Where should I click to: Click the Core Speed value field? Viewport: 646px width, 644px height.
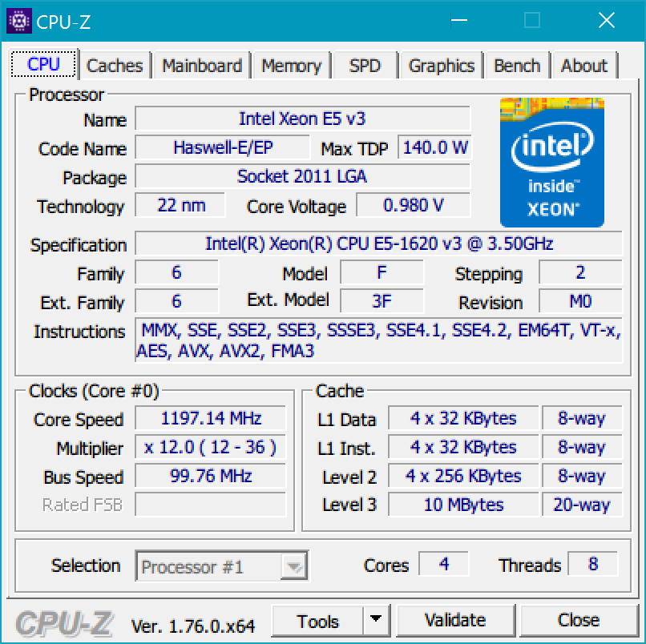(209, 418)
